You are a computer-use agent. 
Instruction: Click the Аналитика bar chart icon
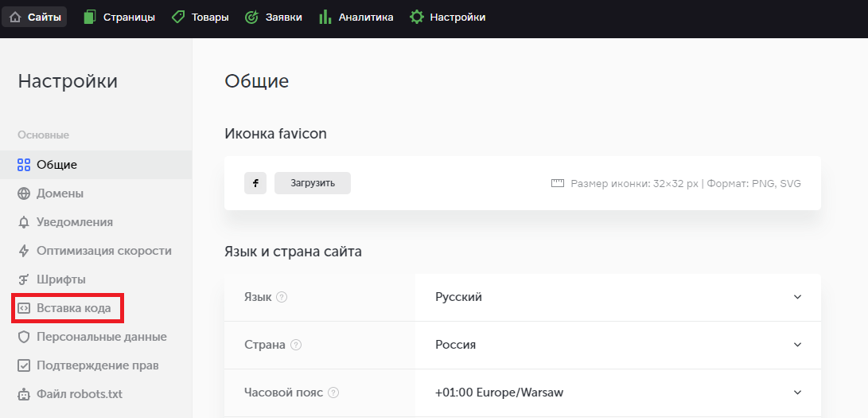tap(325, 18)
